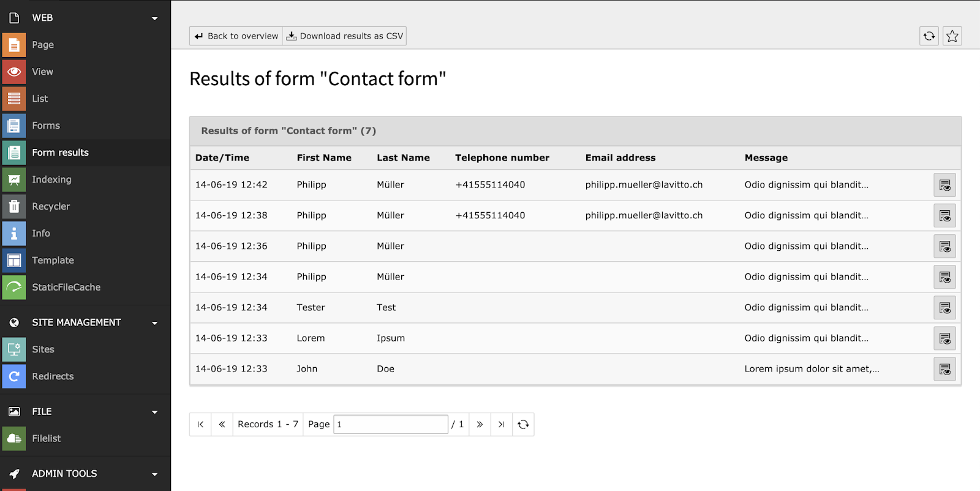Click the Date/Time column header
This screenshot has width=980, height=491.
pyautogui.click(x=222, y=158)
